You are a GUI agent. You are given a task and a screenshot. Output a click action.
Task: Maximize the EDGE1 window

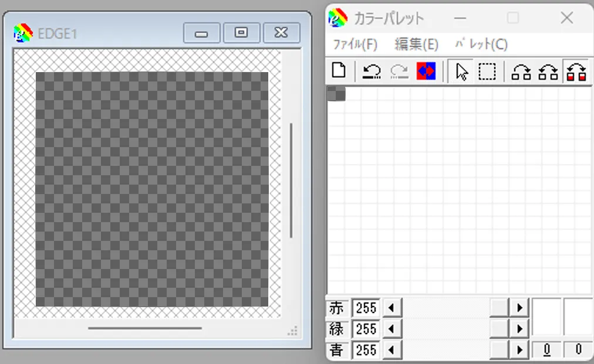pyautogui.click(x=241, y=33)
